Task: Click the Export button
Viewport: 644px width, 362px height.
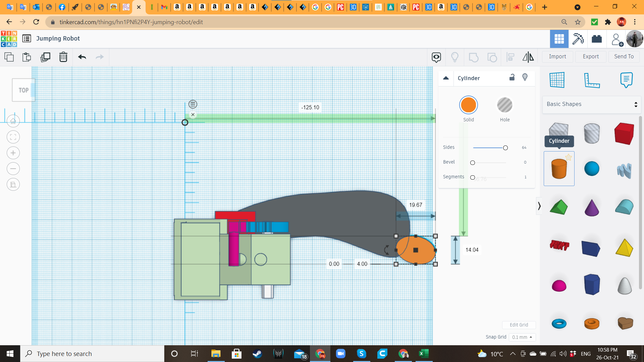Action: click(590, 56)
